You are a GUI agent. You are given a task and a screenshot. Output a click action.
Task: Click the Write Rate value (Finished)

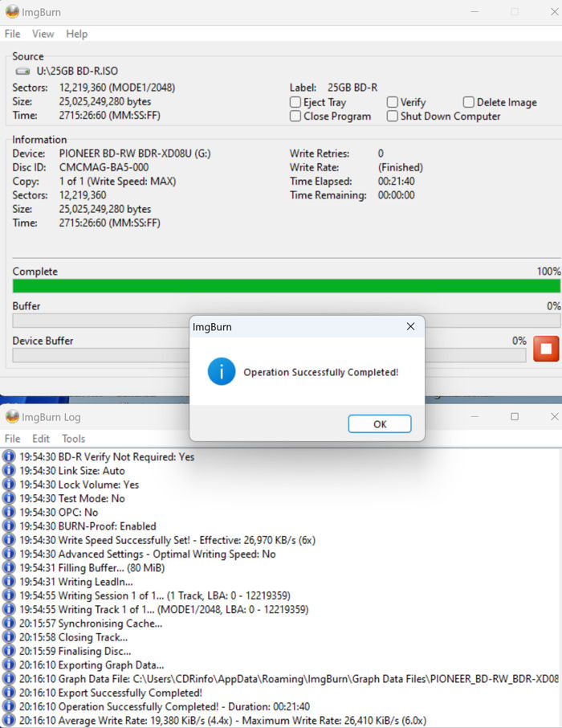401,167
